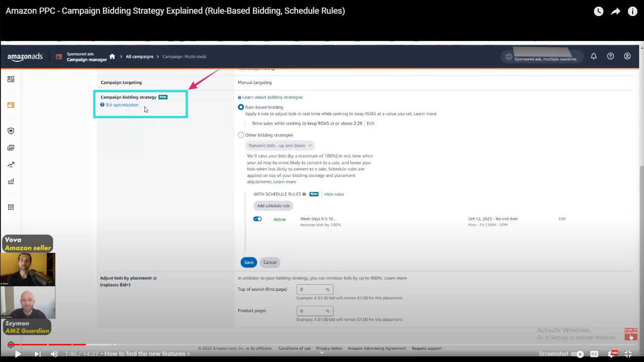Click Learn more after placement adjustments text
The width and height of the screenshot is (644, 362).
point(285,182)
